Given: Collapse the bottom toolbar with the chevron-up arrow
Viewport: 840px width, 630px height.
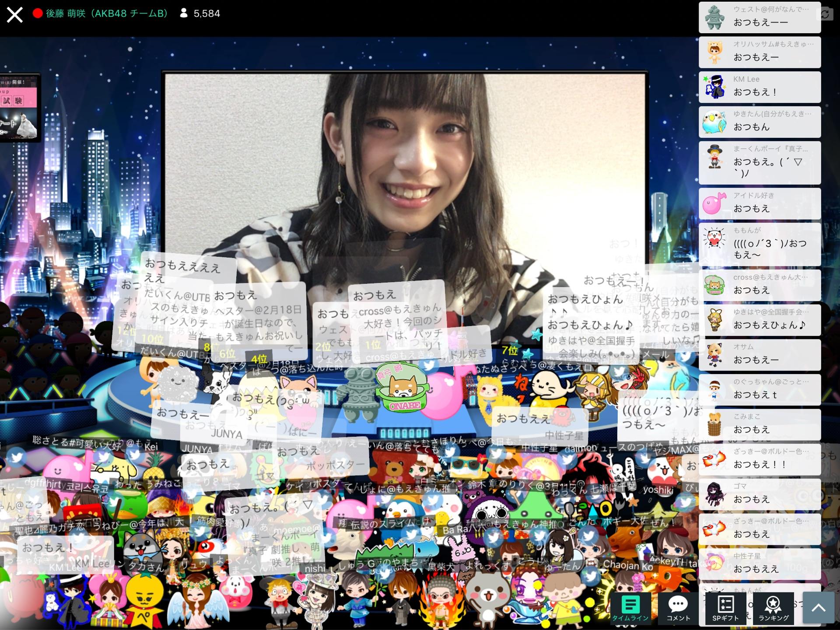Looking at the screenshot, I should click(x=818, y=608).
